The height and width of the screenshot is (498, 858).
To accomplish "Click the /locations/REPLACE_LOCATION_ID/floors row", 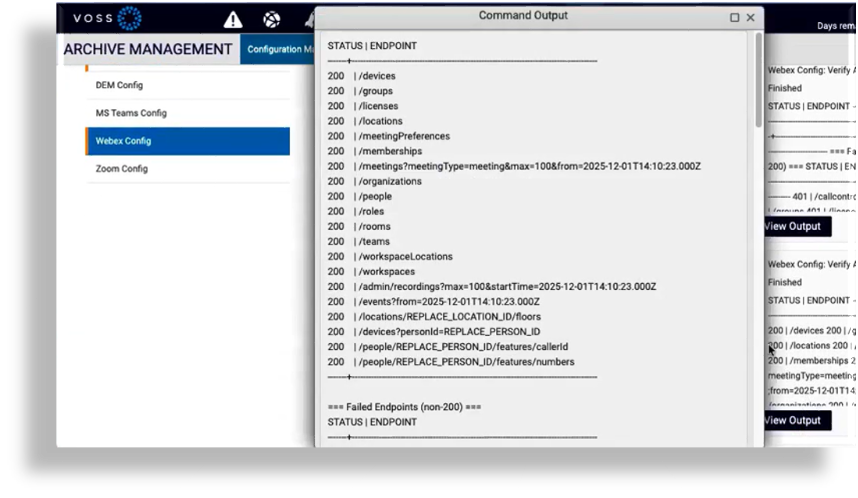I will pos(434,317).
